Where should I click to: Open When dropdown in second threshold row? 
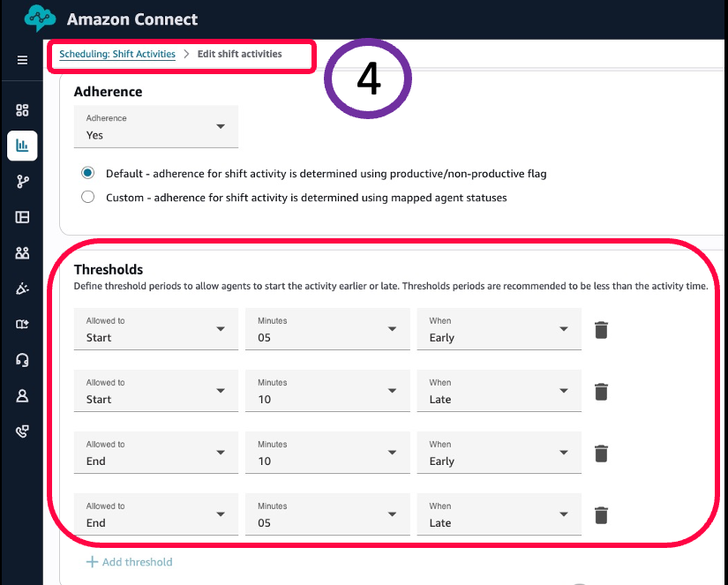[x=499, y=391]
